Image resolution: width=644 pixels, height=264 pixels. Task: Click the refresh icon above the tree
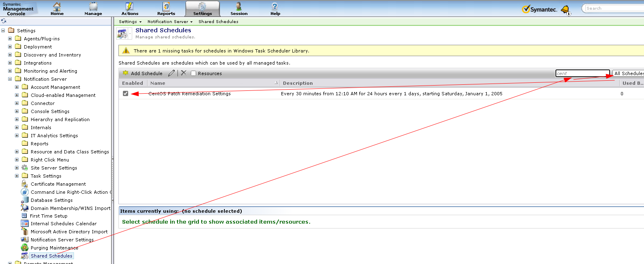(x=4, y=21)
